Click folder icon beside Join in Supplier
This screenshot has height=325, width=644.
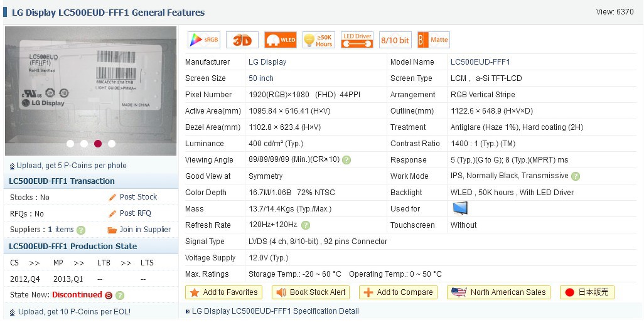point(112,230)
